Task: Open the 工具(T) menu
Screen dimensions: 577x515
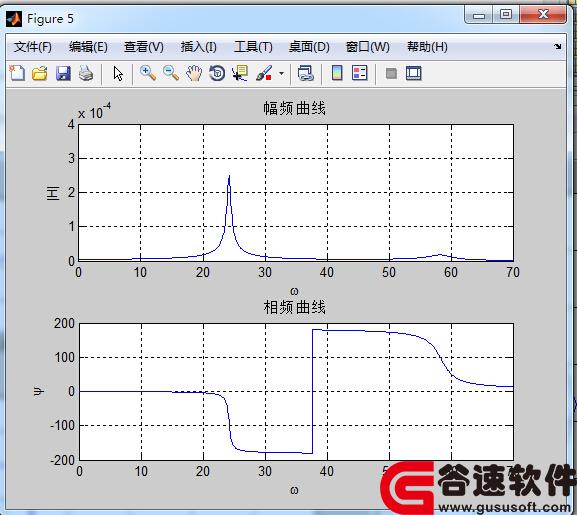Action: (253, 47)
